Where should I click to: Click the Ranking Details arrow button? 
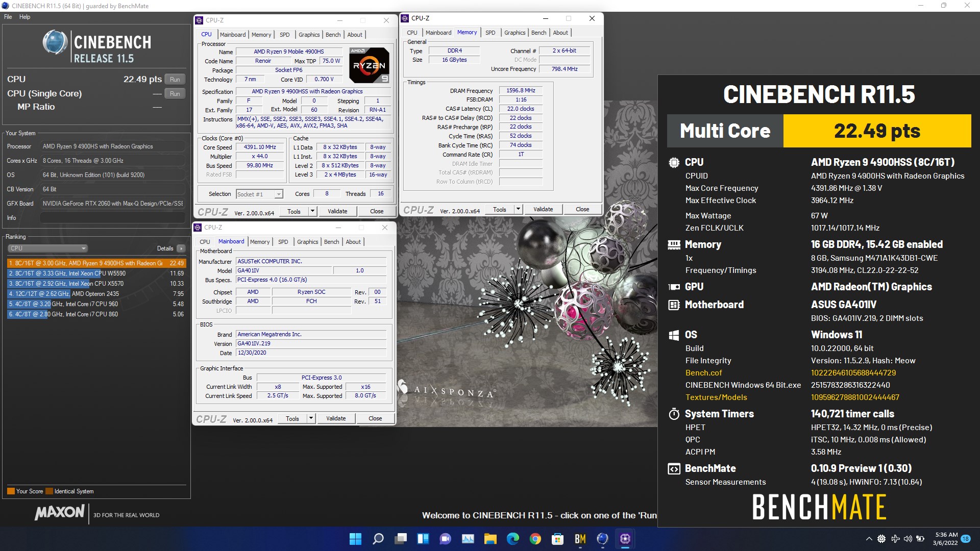tap(181, 248)
